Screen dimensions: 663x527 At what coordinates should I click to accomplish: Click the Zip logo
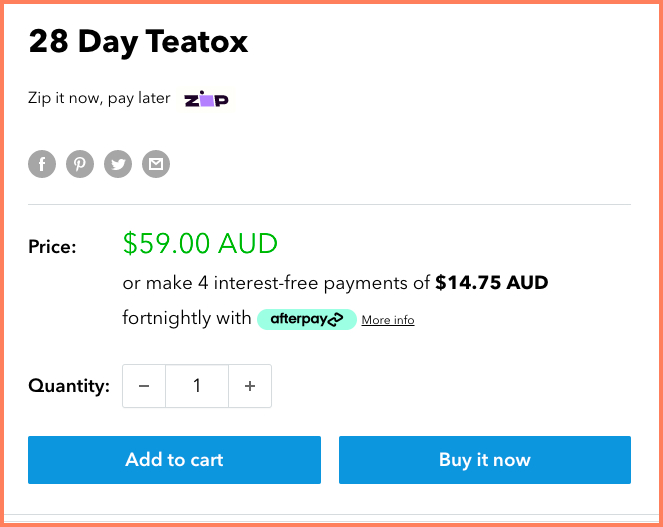(207, 99)
